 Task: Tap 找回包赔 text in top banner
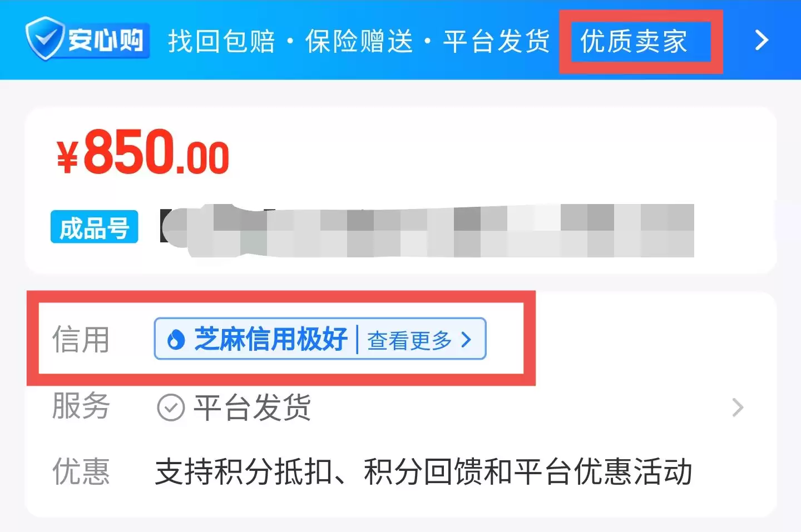pyautogui.click(x=221, y=42)
